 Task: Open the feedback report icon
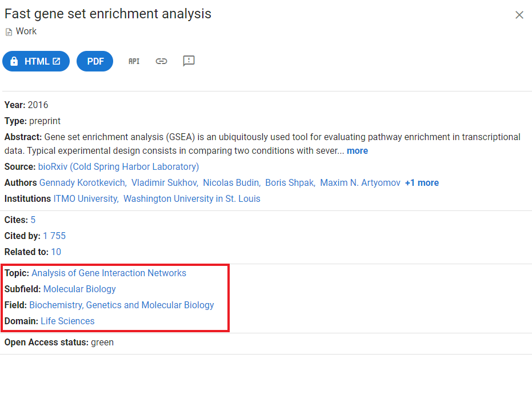pyautogui.click(x=189, y=61)
